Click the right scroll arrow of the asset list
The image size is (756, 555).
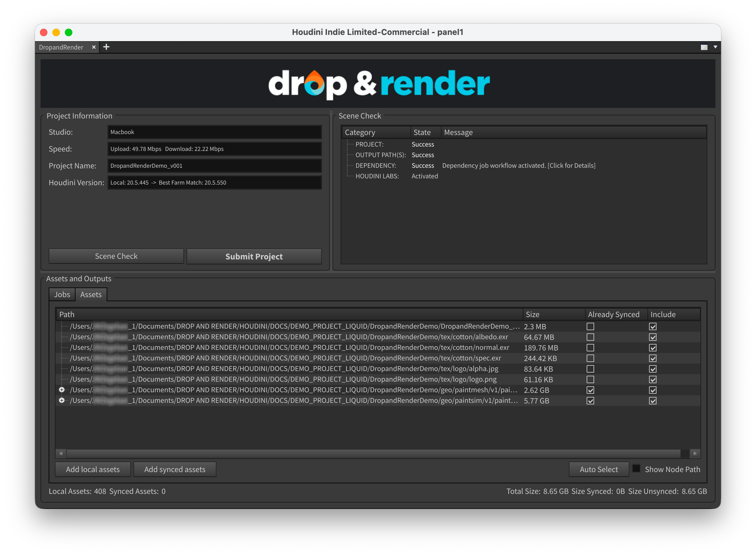pos(695,453)
